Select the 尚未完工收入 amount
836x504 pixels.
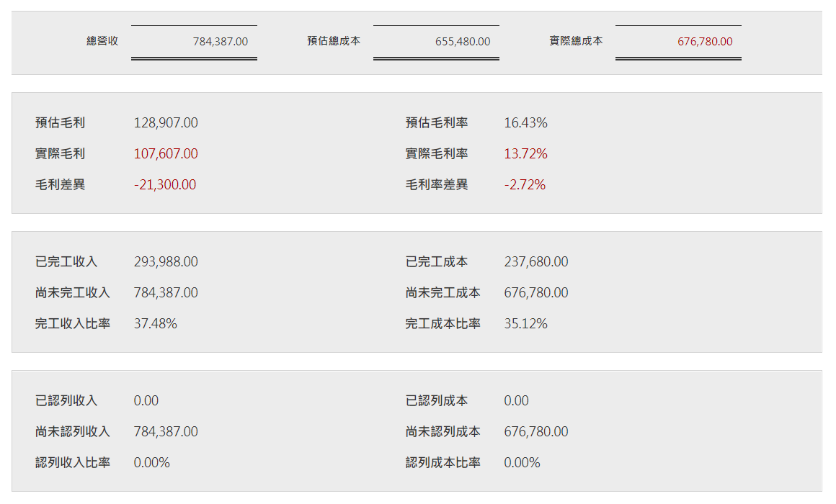pos(166,293)
